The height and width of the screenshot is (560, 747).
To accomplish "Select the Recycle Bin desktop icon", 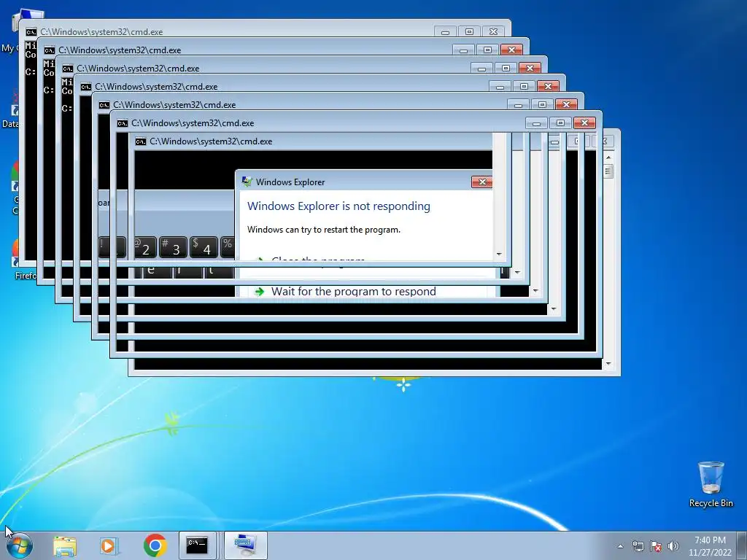I will point(711,484).
